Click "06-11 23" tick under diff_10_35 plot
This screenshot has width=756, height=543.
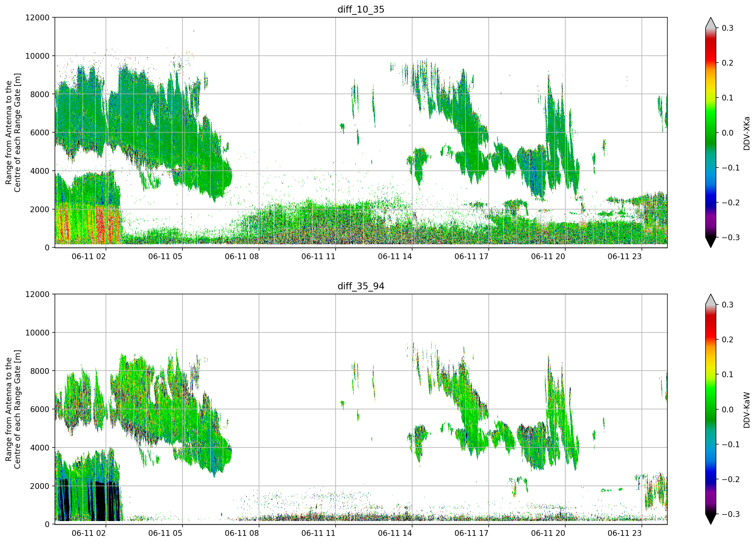coord(625,256)
